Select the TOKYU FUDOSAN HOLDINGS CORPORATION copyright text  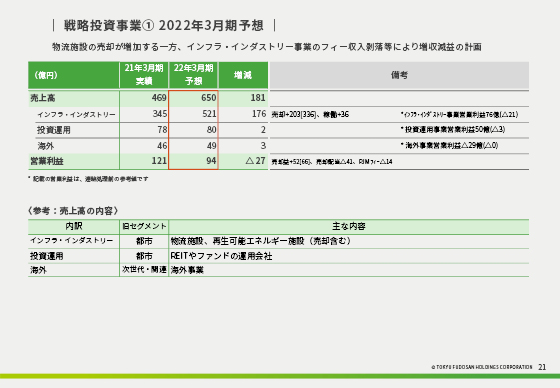[x=482, y=367]
